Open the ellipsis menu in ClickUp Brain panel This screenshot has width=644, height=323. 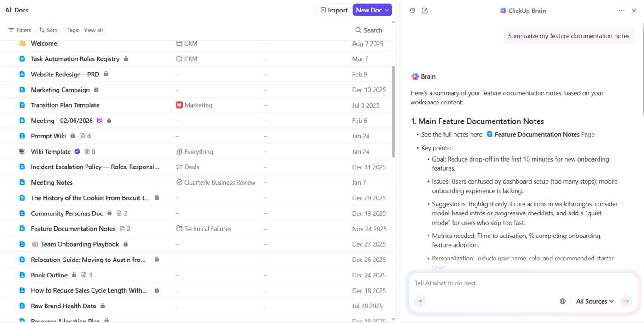(x=621, y=10)
